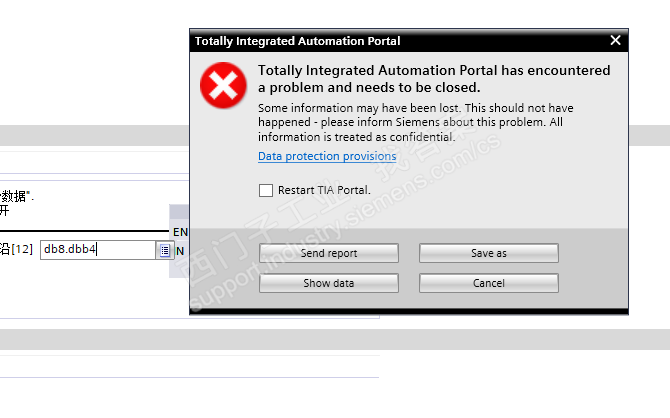
Task: Click the Save as button
Action: pyautogui.click(x=488, y=253)
